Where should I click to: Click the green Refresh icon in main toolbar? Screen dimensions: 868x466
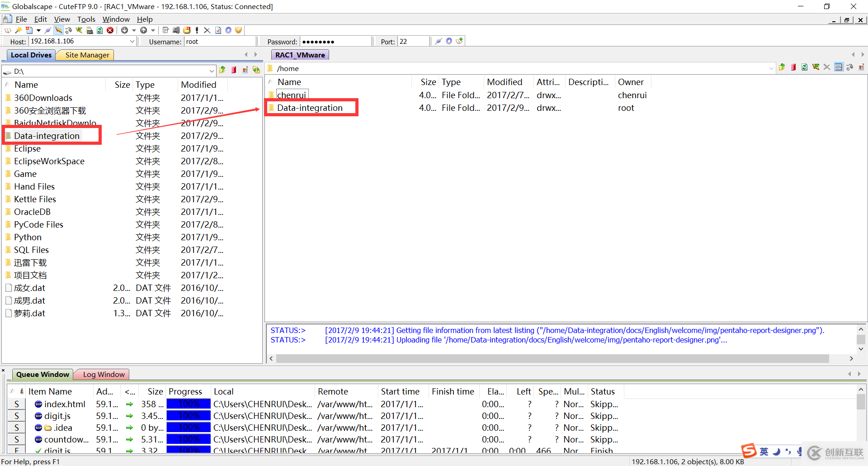(x=100, y=30)
